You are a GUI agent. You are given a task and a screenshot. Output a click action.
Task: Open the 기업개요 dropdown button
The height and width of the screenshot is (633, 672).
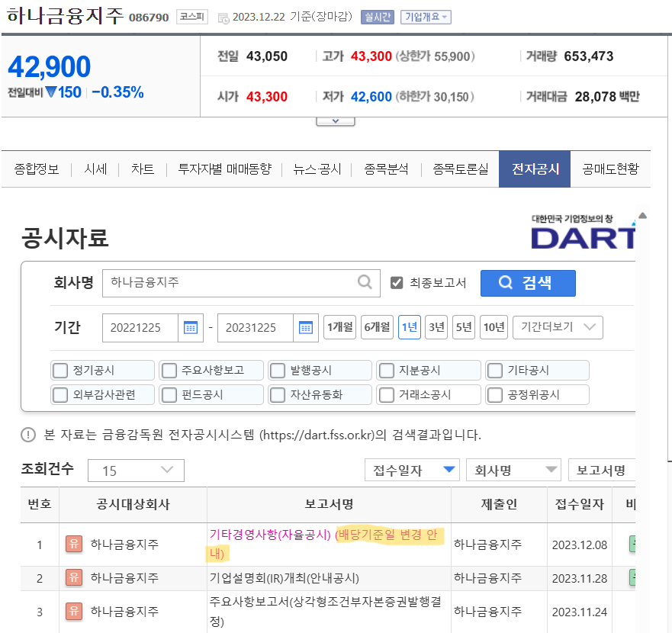[x=426, y=17]
